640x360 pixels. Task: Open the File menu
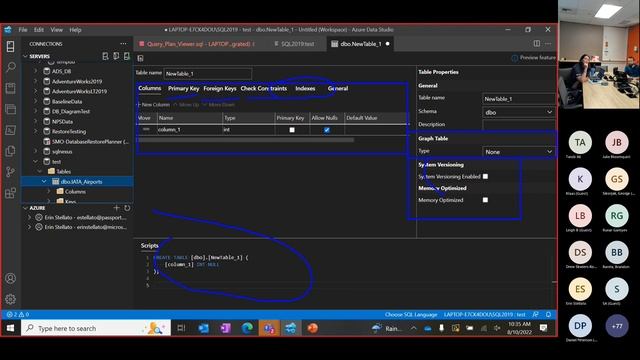pos(23,30)
